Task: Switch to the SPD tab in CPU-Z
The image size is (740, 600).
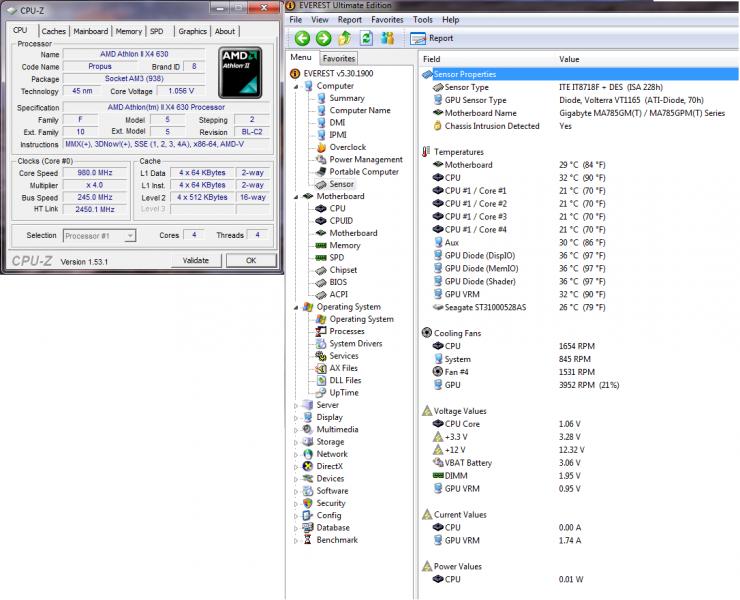Action: point(157,31)
